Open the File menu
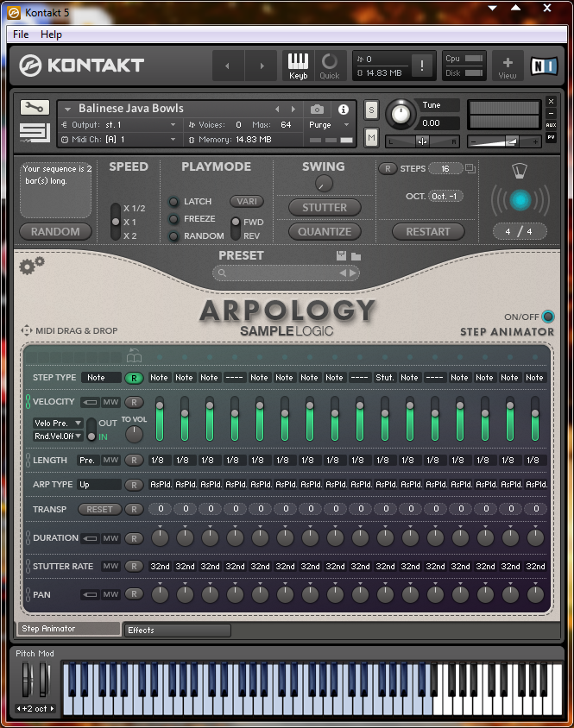The height and width of the screenshot is (728, 574). [21, 35]
